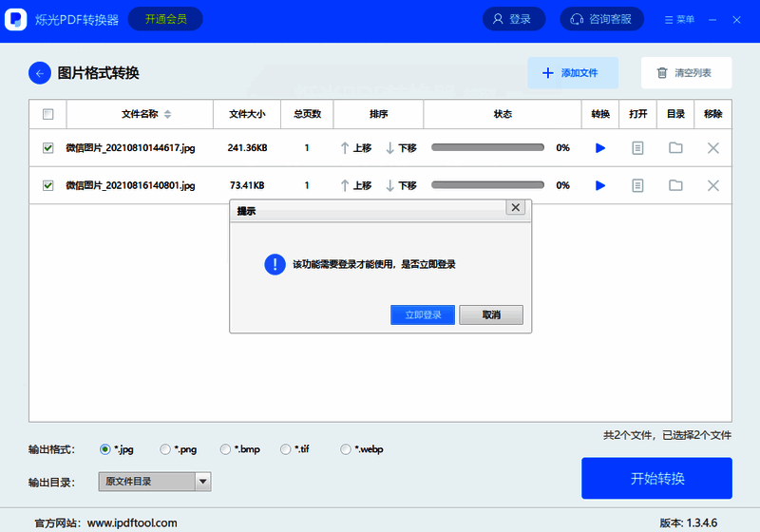Click 立即登录 in the dialog

[423, 315]
